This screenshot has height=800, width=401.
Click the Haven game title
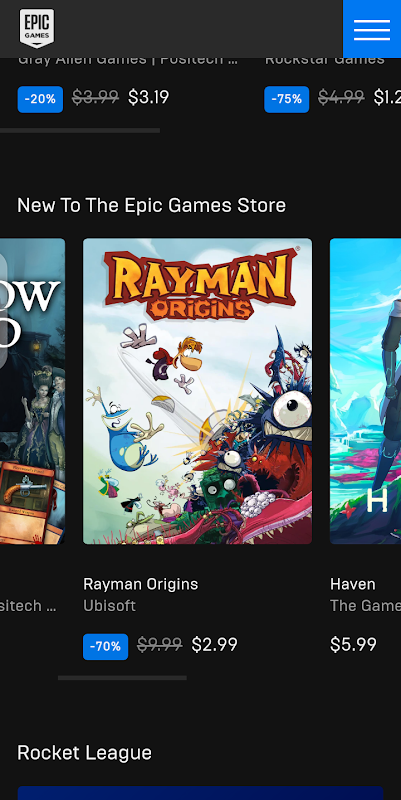353,584
